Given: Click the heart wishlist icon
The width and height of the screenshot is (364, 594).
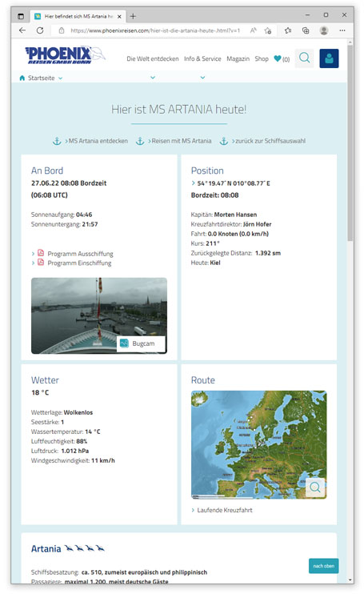Looking at the screenshot, I should [278, 58].
